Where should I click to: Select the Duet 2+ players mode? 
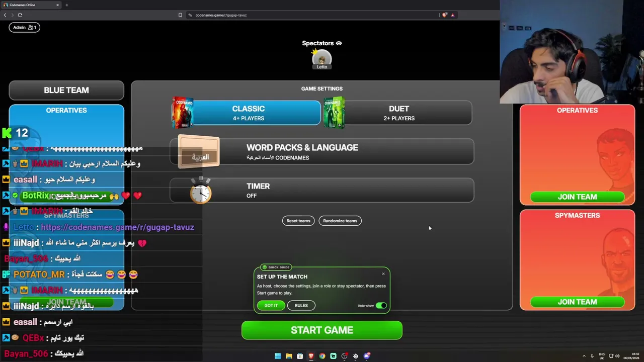pos(398,113)
